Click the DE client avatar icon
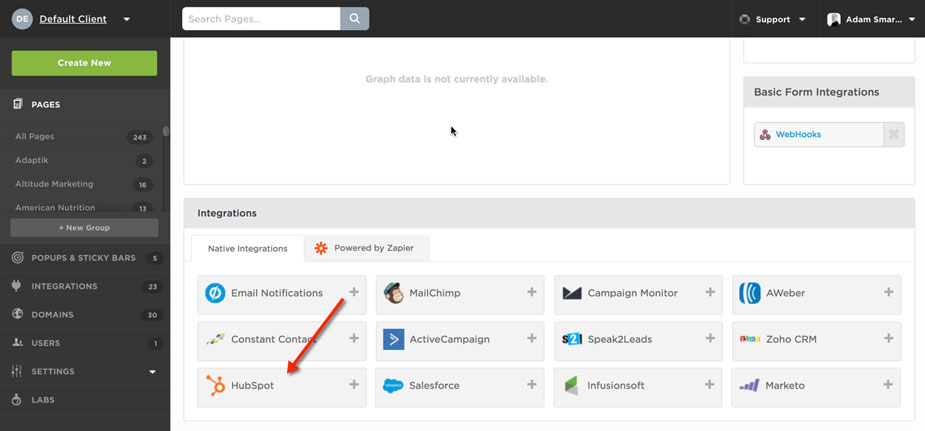Image resolution: width=925 pixels, height=431 pixels. click(x=22, y=19)
